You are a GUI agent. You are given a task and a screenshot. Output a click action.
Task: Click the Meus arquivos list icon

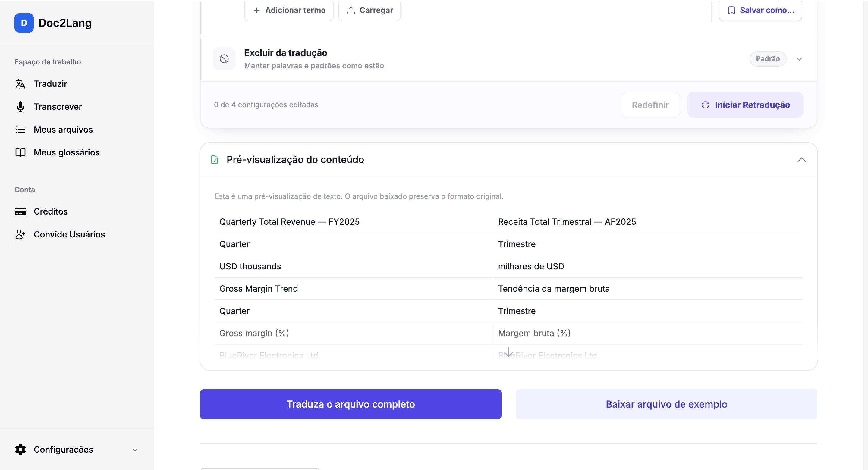click(20, 129)
